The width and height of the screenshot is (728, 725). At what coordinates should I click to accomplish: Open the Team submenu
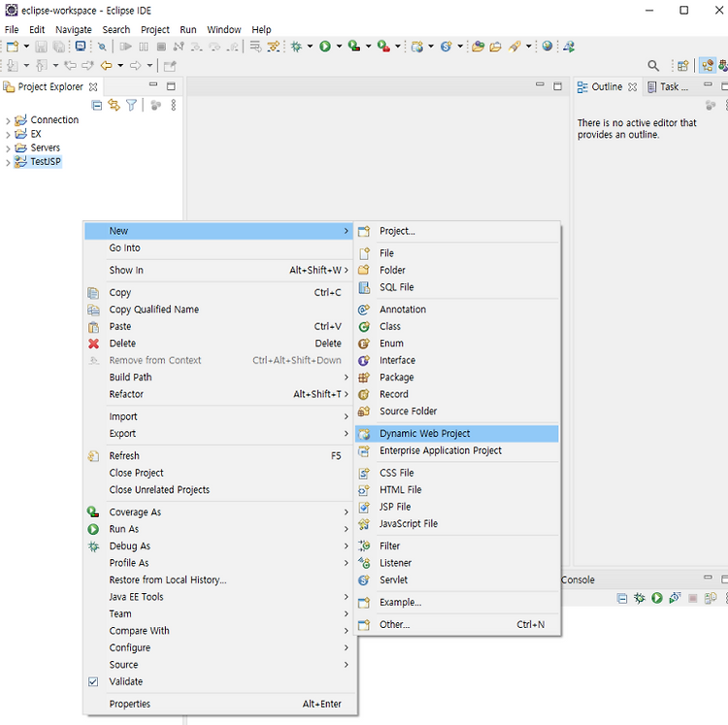click(x=218, y=614)
